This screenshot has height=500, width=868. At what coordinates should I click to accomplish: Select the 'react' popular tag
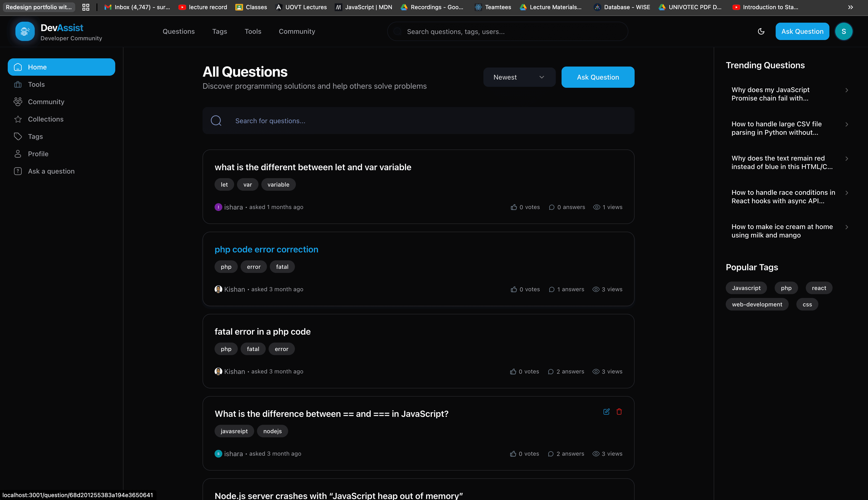pos(819,288)
